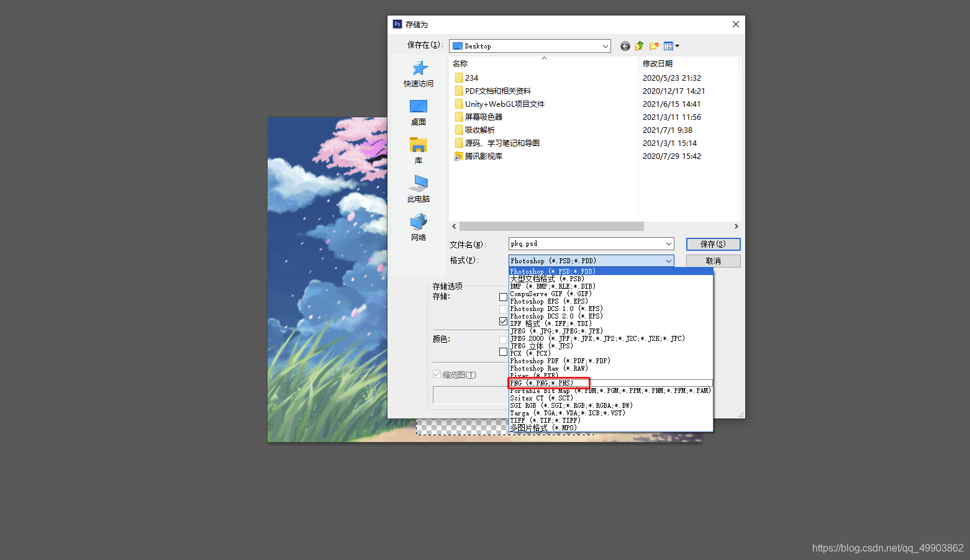
Task: Choose 多图片格式 (*.MPO) format
Action: 611,428
